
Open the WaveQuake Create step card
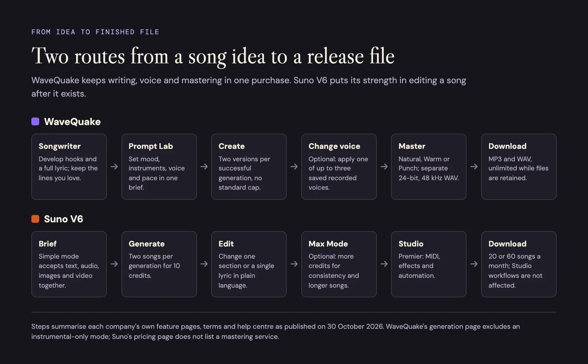click(x=249, y=167)
